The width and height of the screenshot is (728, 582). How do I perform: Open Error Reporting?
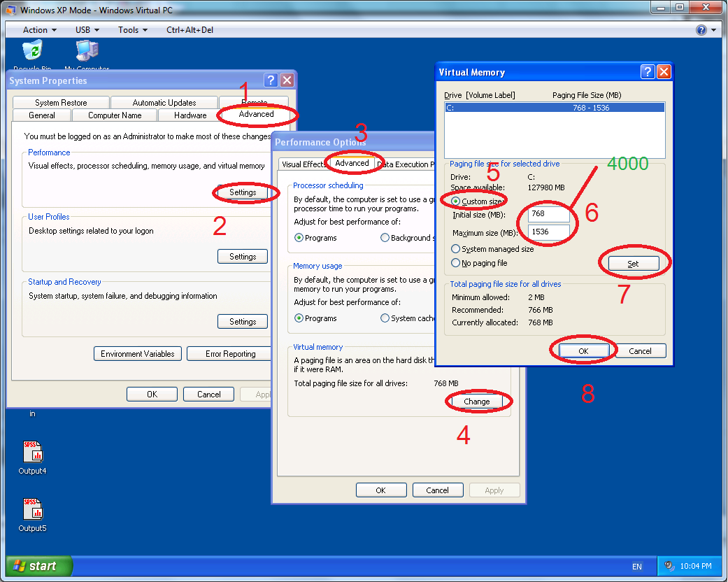point(230,354)
